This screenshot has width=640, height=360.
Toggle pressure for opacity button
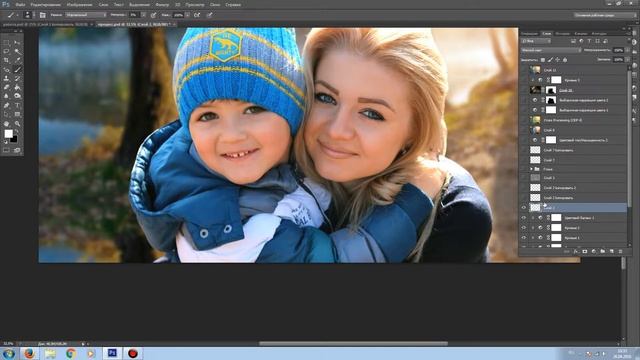pos(153,15)
